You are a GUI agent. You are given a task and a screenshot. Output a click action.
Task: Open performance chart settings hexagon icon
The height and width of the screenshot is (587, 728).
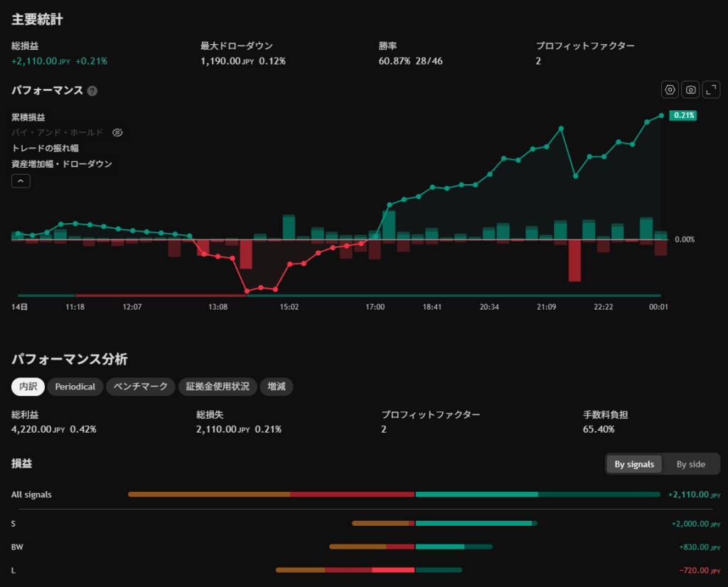pyautogui.click(x=670, y=90)
